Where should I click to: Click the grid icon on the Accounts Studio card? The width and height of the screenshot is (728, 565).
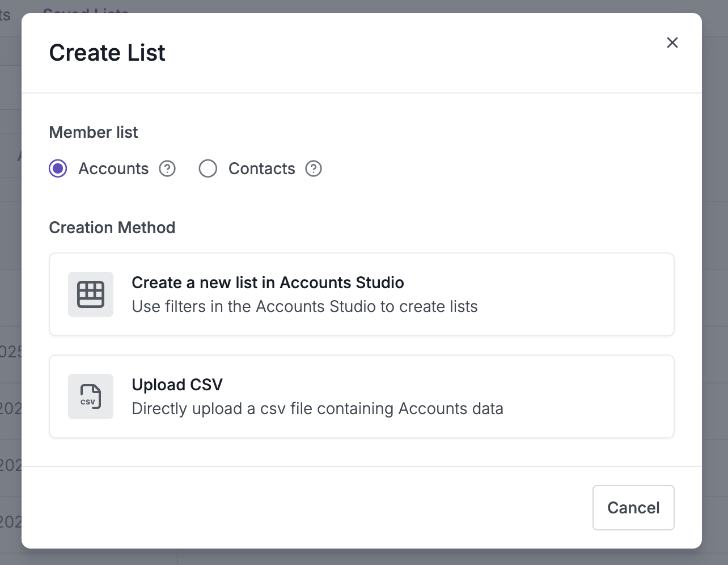tap(91, 294)
